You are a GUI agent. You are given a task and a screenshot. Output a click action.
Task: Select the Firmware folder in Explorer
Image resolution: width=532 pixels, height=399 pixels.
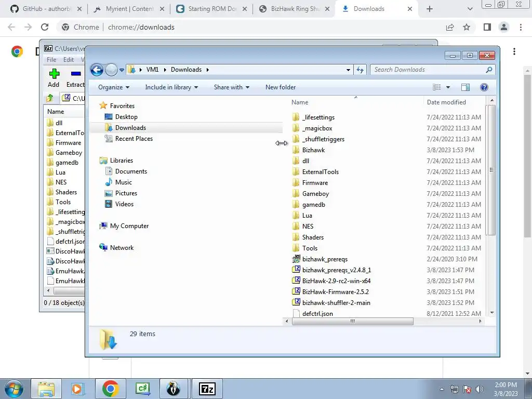(x=315, y=182)
